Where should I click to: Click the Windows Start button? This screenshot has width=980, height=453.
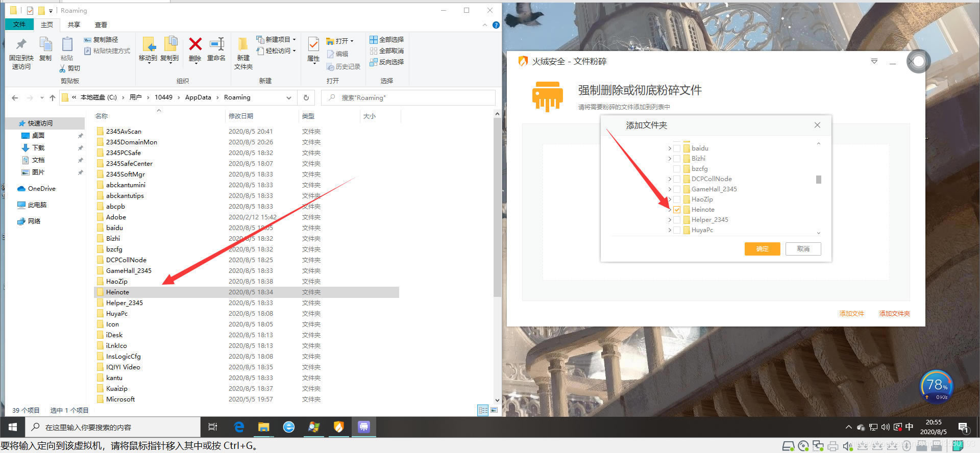[x=13, y=427]
